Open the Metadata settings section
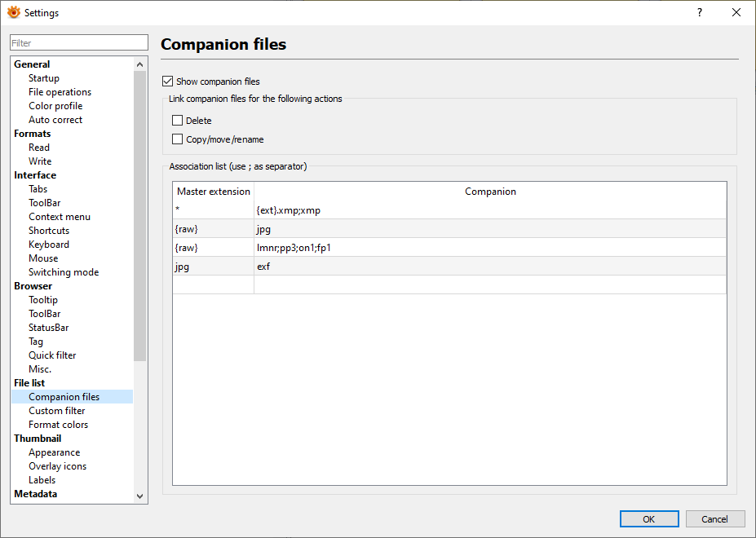 click(35, 494)
